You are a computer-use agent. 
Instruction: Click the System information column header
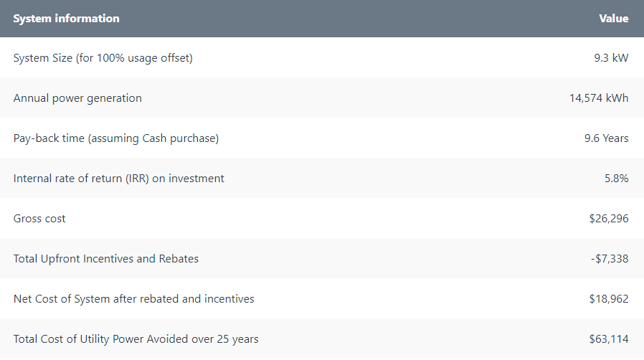[66, 19]
